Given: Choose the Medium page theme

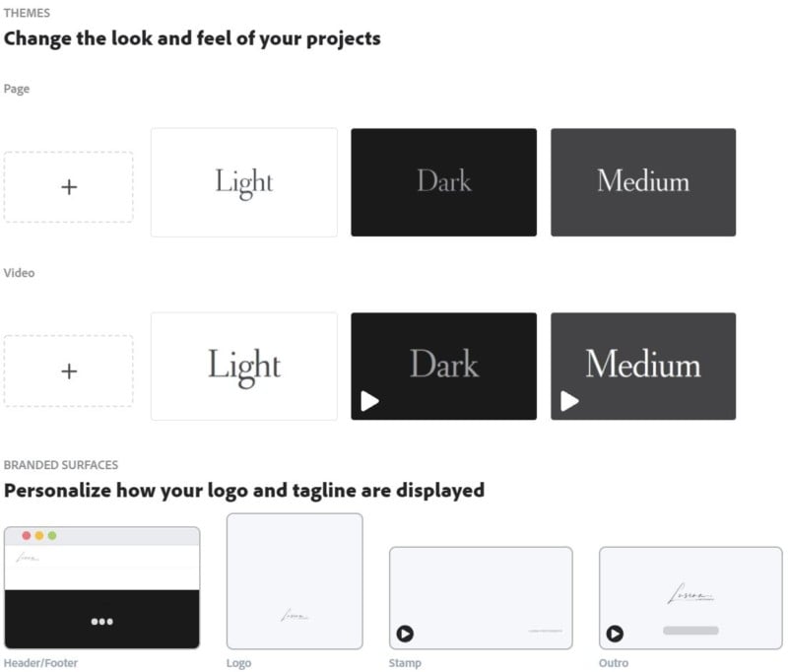Looking at the screenshot, I should coord(642,182).
